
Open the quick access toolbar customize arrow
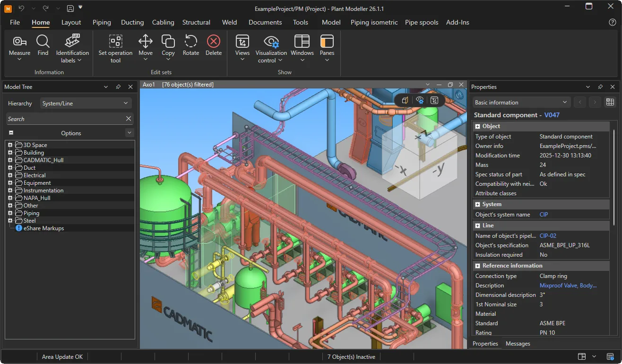tap(80, 8)
